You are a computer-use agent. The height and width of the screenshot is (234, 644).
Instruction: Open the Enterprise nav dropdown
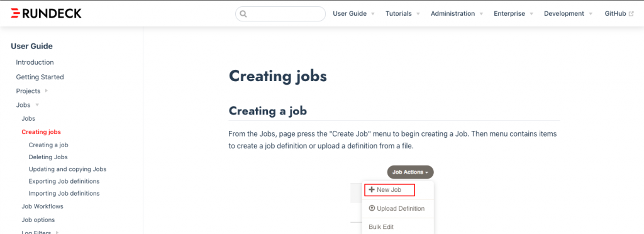(x=513, y=14)
